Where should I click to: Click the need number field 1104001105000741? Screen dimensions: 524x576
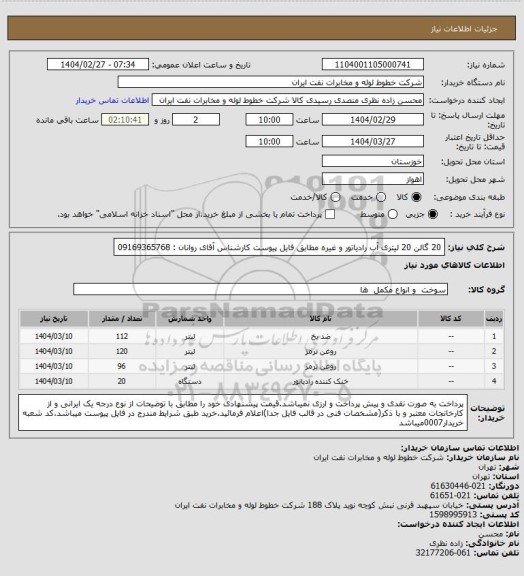[x=373, y=64]
